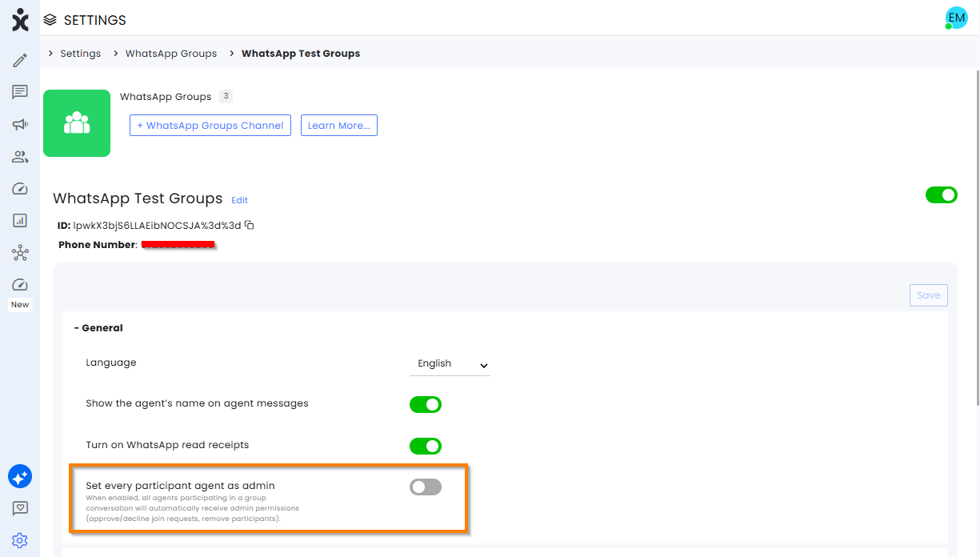Click Edit link next to channel name

pyautogui.click(x=239, y=200)
